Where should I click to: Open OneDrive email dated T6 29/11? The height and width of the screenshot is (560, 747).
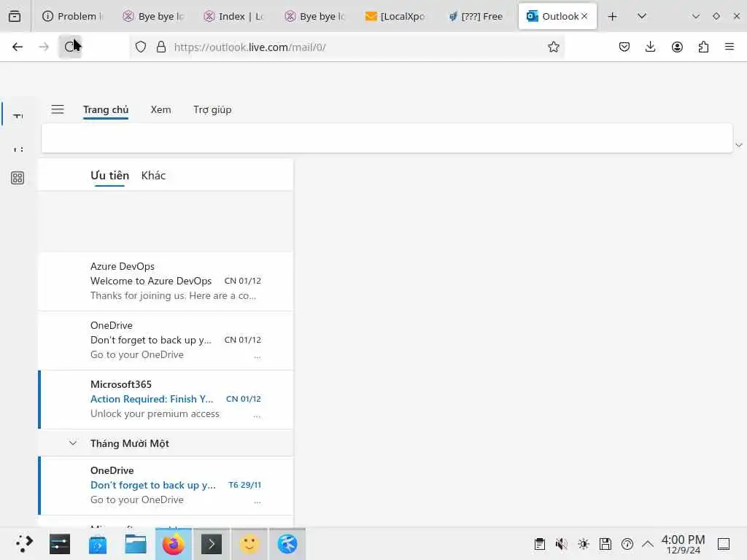click(166, 485)
